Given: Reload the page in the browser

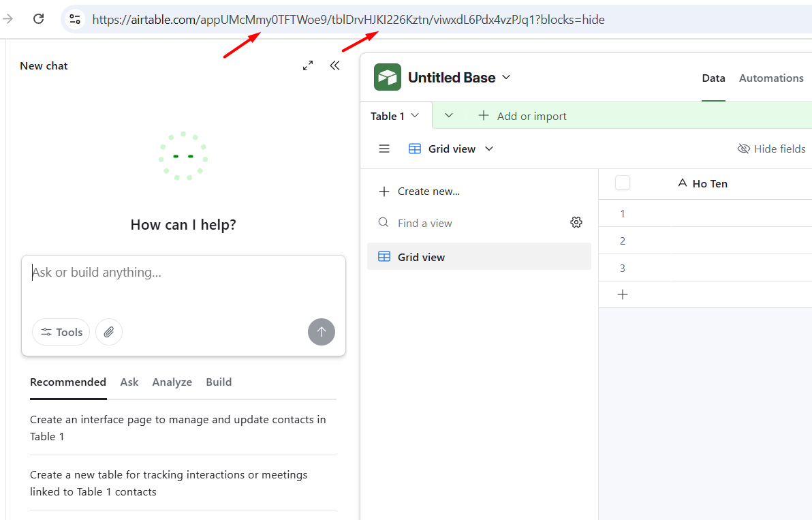Looking at the screenshot, I should point(38,19).
